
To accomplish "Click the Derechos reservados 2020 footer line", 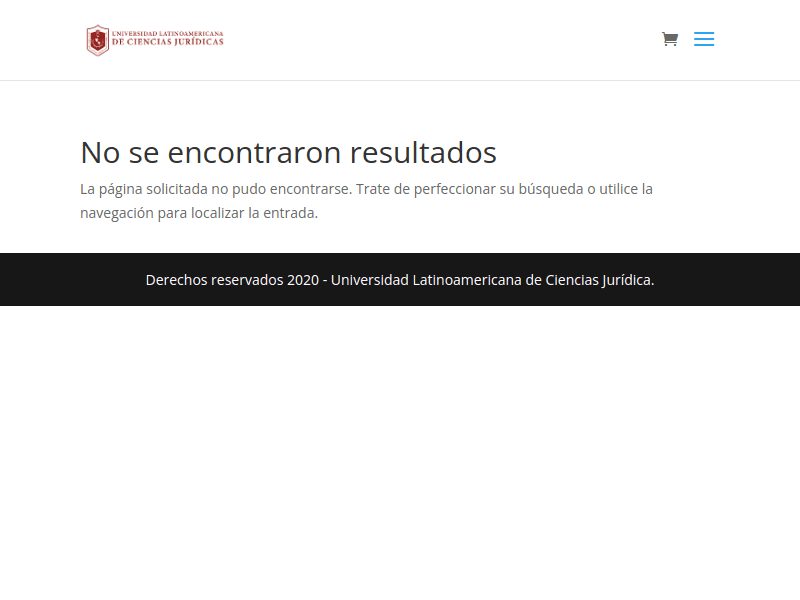I will pyautogui.click(x=399, y=280).
